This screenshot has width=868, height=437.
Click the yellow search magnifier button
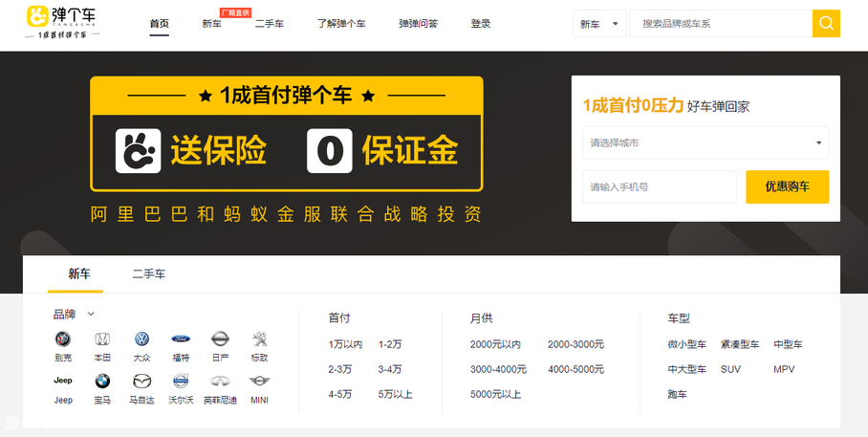826,24
